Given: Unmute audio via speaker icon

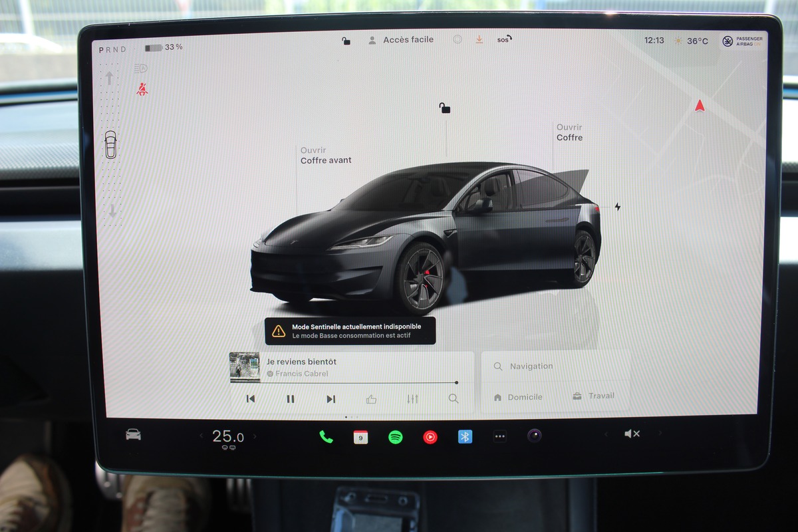Looking at the screenshot, I should coord(632,434).
